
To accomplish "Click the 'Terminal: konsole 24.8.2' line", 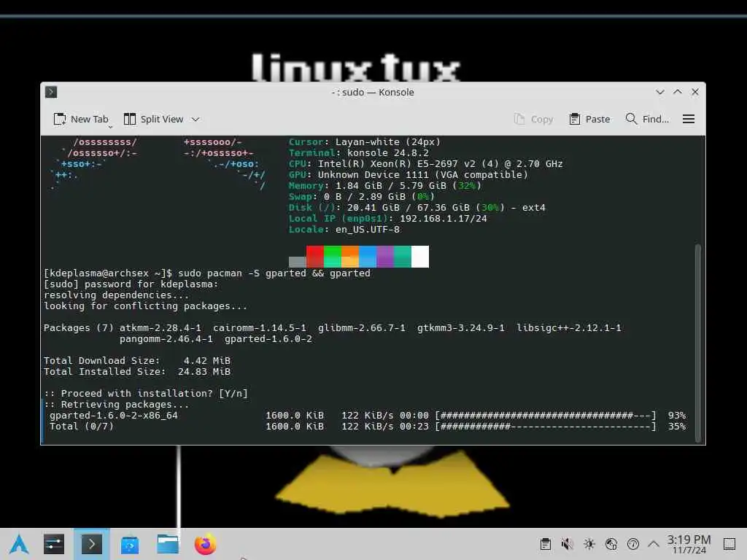I will coord(359,153).
